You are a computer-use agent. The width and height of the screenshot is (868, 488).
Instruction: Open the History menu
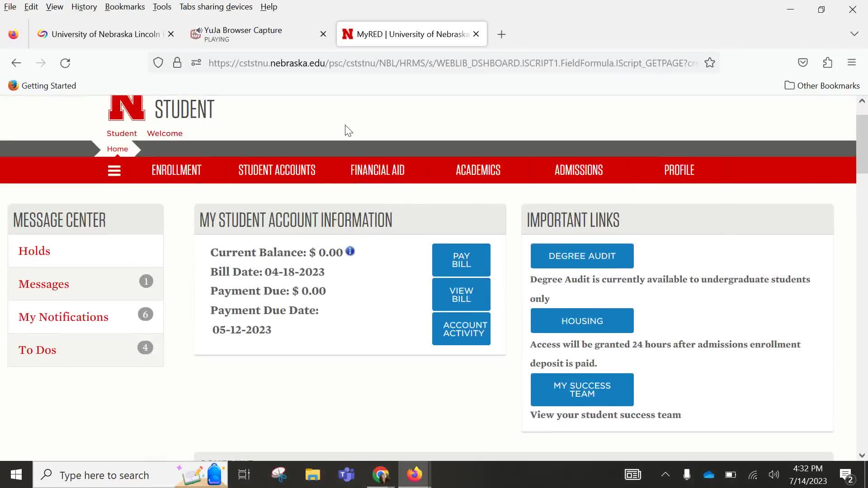[84, 7]
